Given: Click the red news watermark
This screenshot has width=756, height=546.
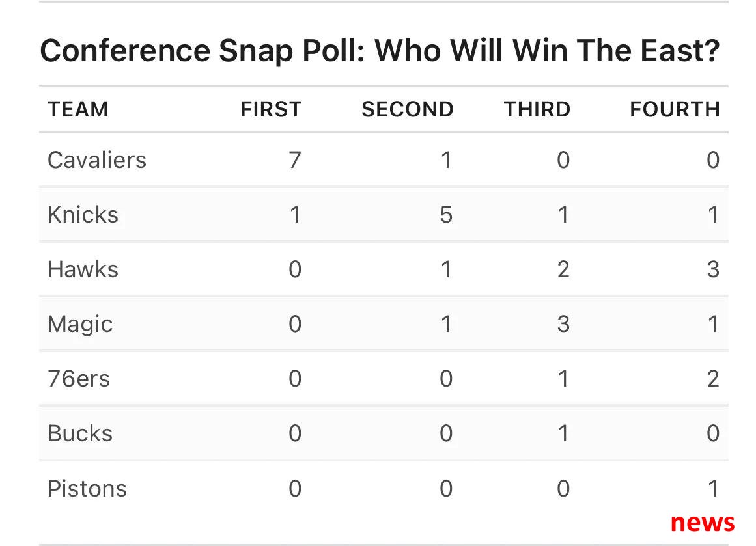Looking at the screenshot, I should point(703,523).
